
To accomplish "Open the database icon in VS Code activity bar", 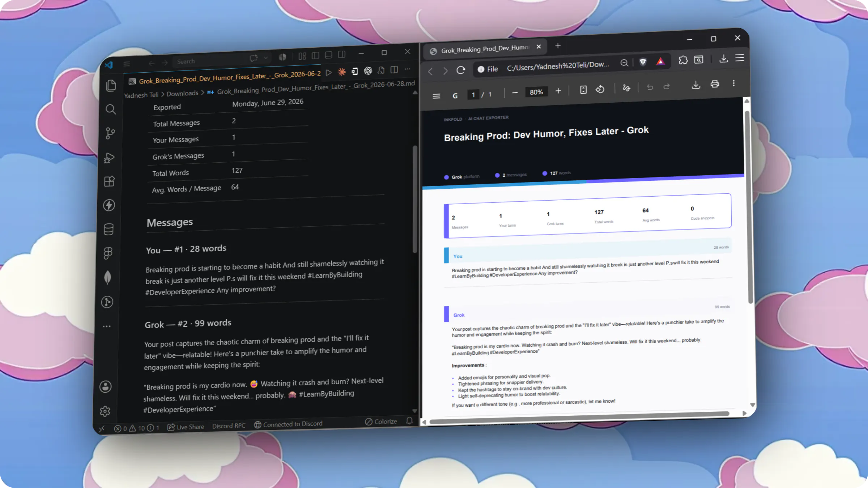I will pyautogui.click(x=109, y=229).
